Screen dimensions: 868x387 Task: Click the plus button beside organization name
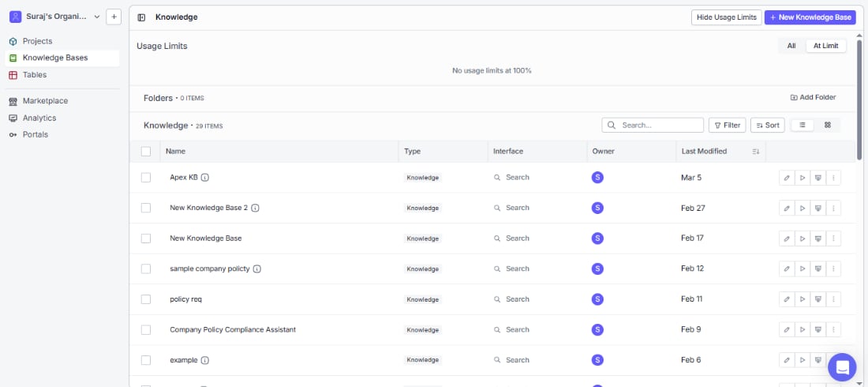[x=114, y=17]
